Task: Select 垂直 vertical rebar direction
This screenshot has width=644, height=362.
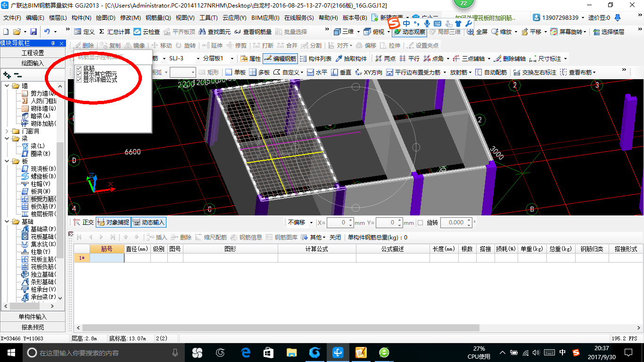Action: [341, 72]
